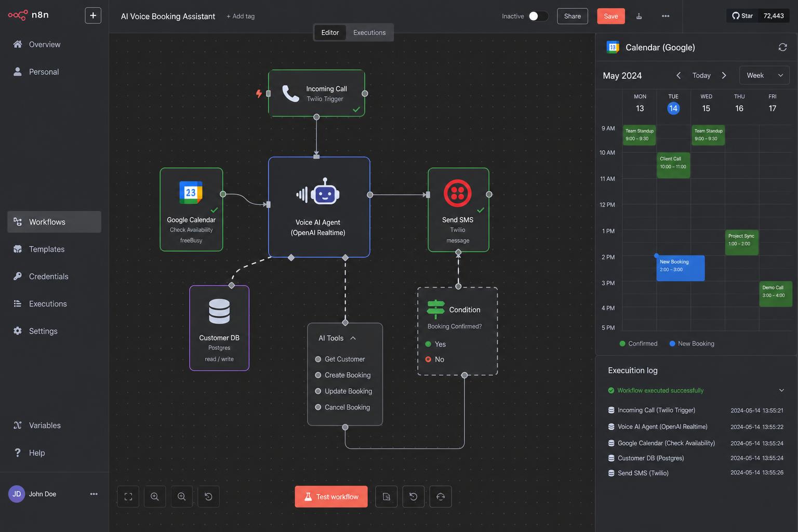Click the Share button
The height and width of the screenshot is (532, 798).
(573, 16)
